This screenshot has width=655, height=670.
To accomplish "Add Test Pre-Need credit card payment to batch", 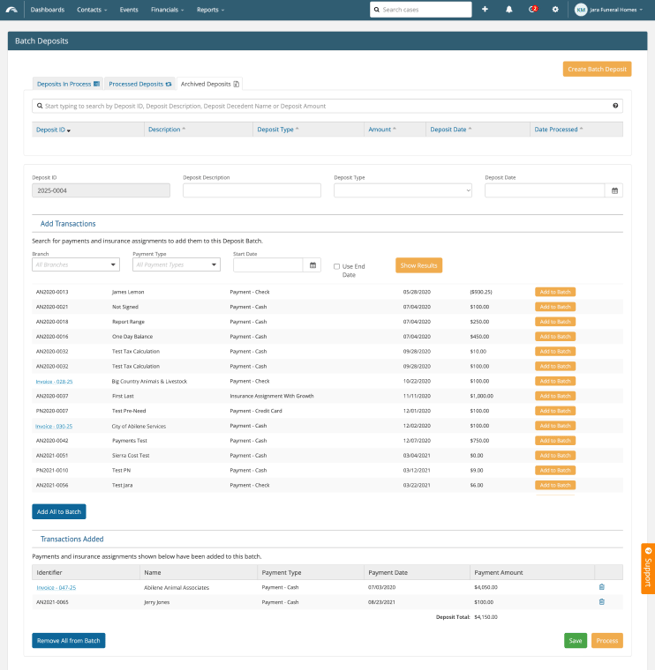I will pyautogui.click(x=555, y=411).
